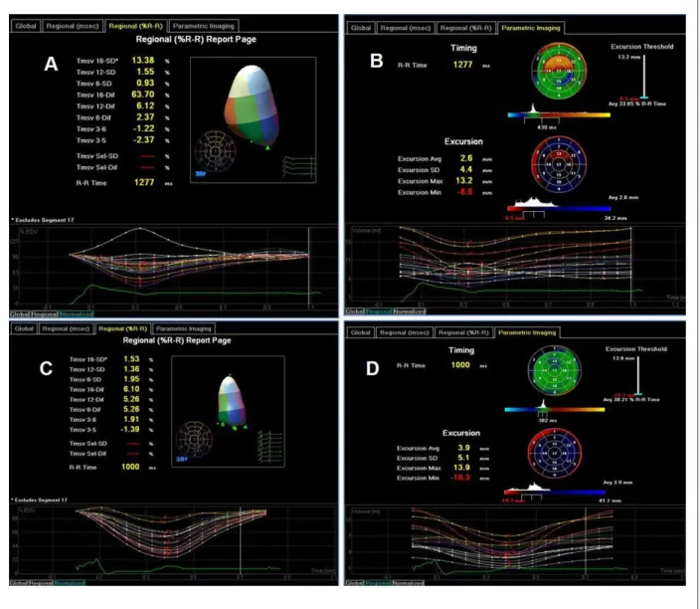This screenshot has width=700, height=609.
Task: Choose Regional graph mode below panel A
Action: 44,313
